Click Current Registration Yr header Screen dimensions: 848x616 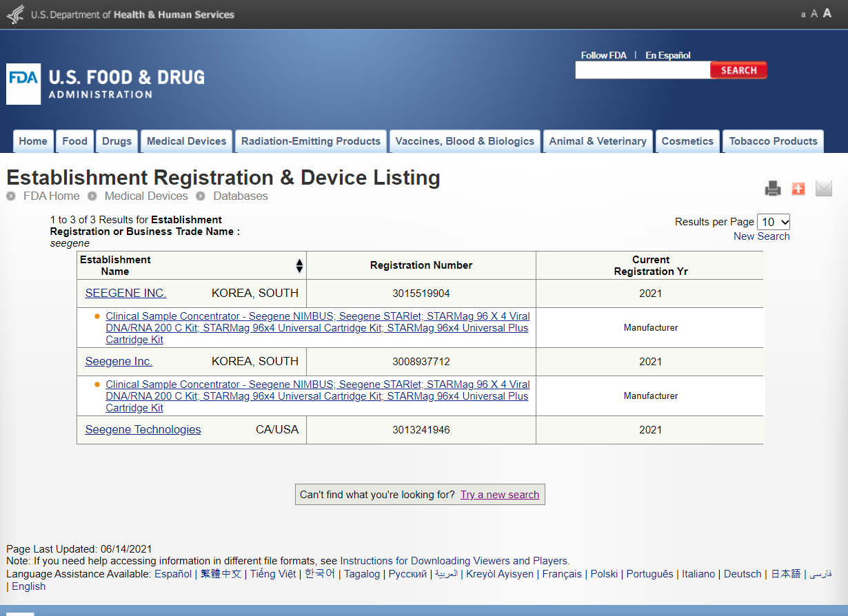click(651, 265)
